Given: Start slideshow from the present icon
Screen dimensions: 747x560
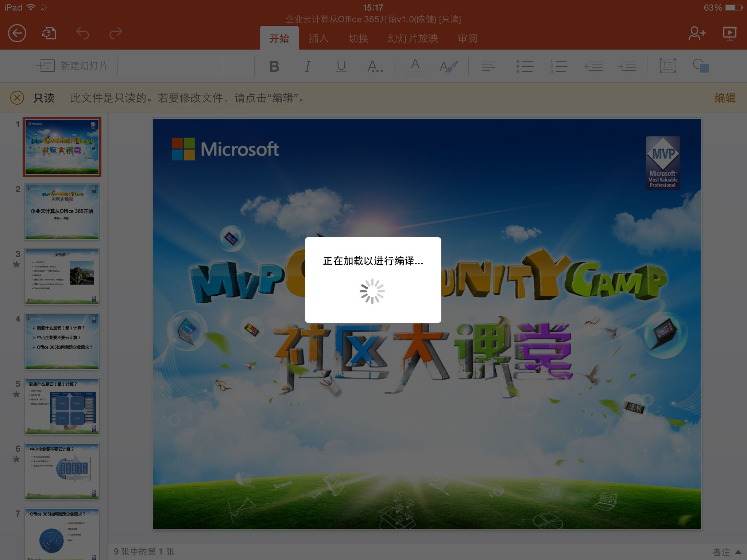Looking at the screenshot, I should [730, 34].
